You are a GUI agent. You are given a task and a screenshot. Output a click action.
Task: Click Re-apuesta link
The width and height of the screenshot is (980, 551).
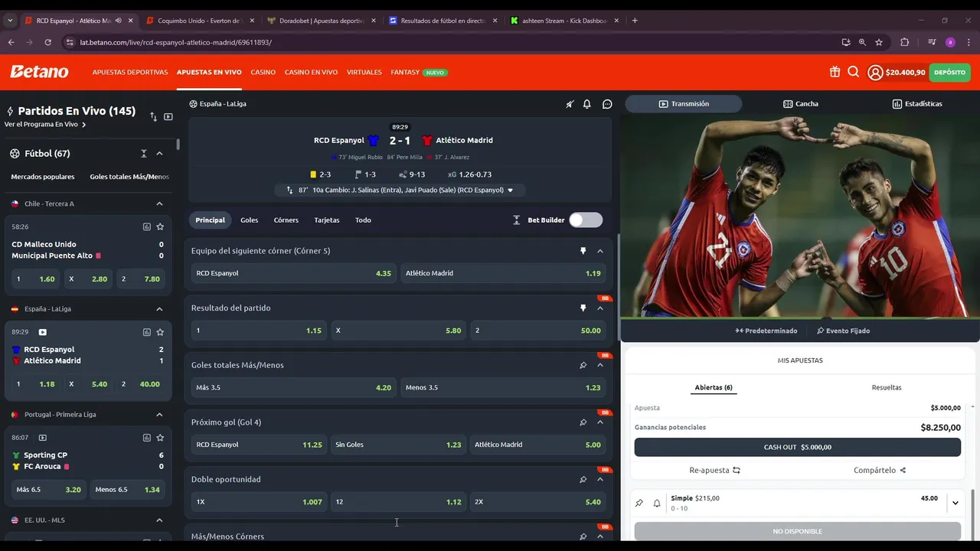coord(715,471)
